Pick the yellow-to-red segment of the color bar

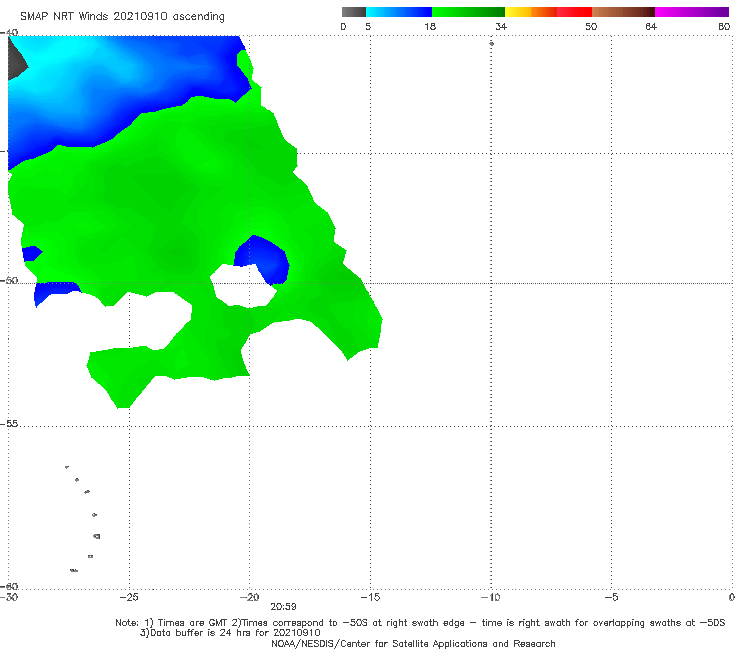pyautogui.click(x=548, y=12)
